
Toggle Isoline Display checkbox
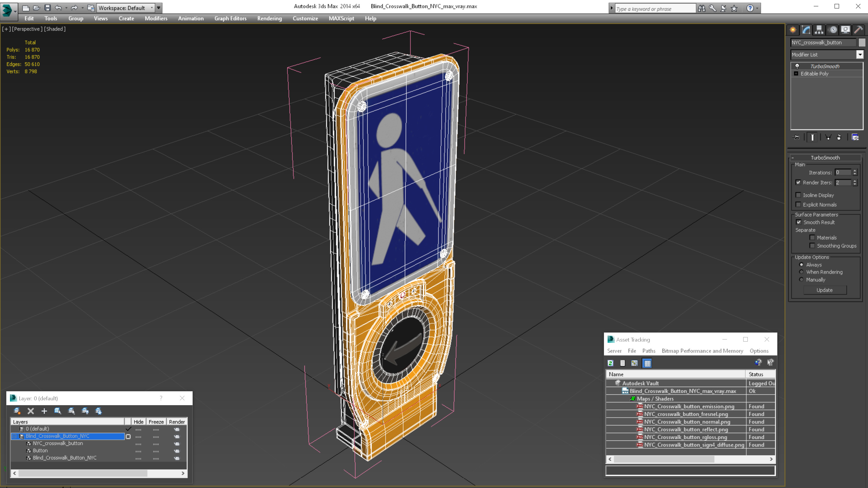[798, 195]
